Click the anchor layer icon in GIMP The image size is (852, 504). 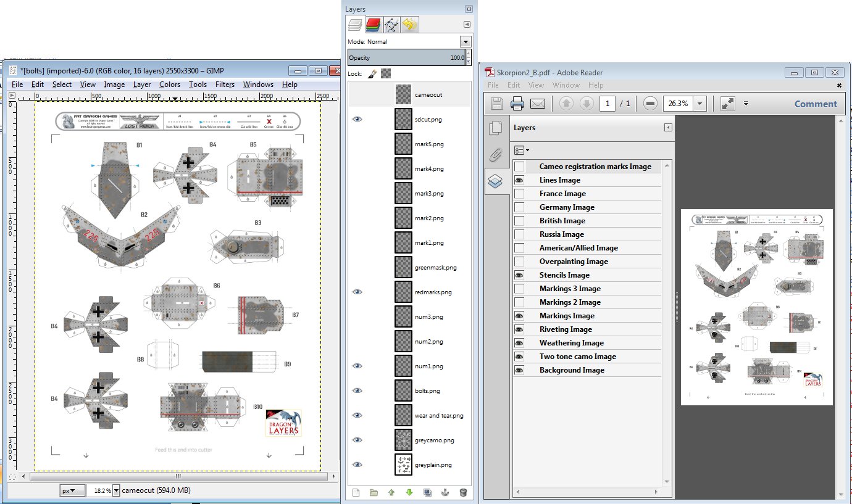pos(445,492)
